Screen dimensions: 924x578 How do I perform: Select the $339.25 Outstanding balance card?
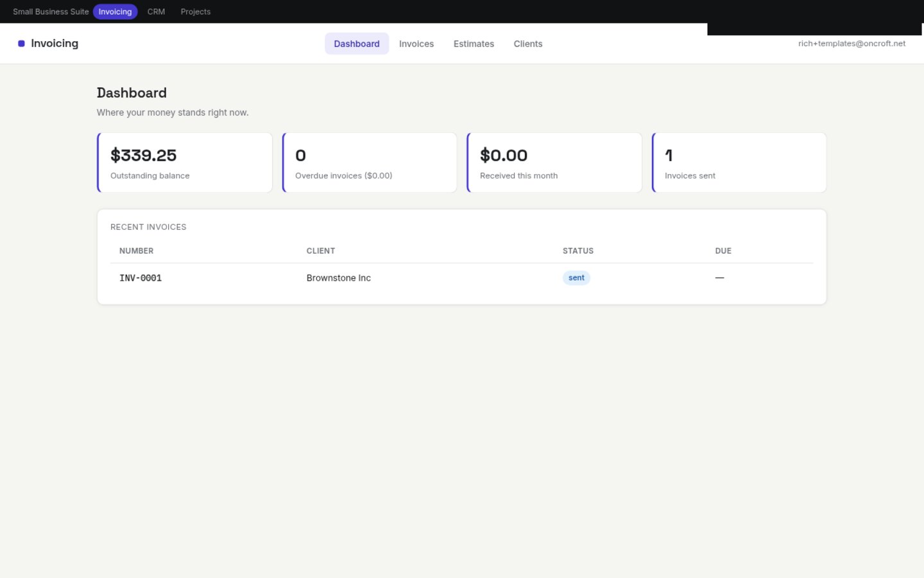pyautogui.click(x=185, y=162)
